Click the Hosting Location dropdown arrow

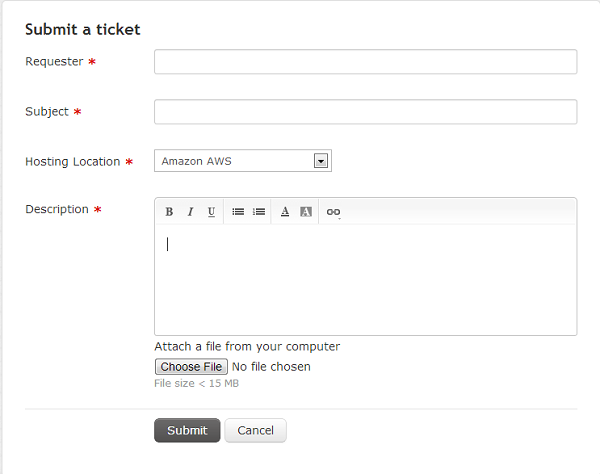click(x=321, y=161)
